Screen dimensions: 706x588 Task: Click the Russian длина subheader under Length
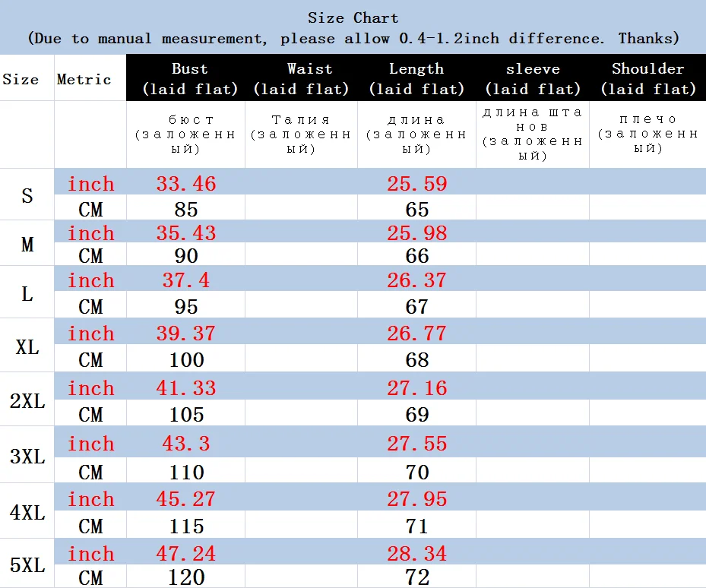click(x=416, y=134)
